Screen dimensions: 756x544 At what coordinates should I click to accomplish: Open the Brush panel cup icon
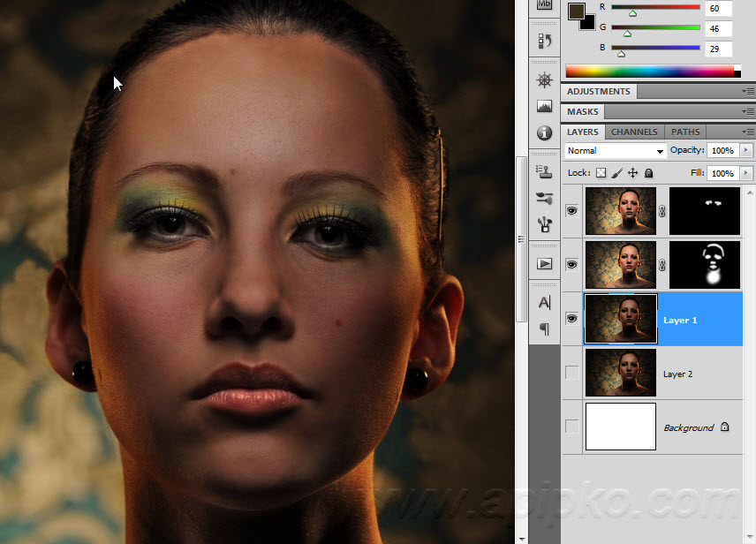pyautogui.click(x=544, y=224)
